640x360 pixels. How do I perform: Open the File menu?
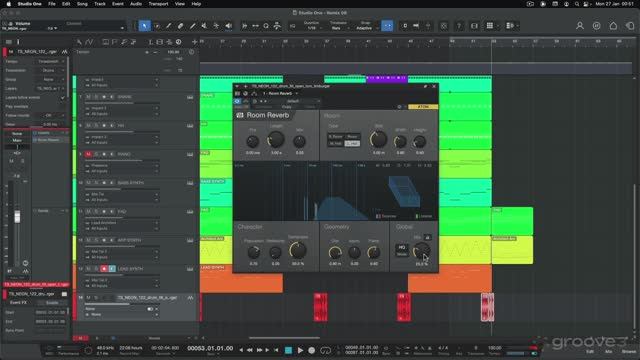point(52,4)
